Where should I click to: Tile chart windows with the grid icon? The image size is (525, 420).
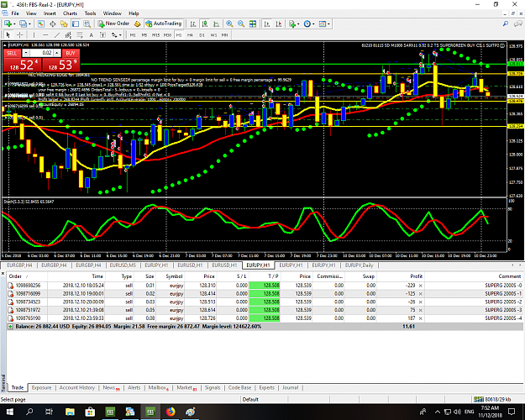(253, 24)
